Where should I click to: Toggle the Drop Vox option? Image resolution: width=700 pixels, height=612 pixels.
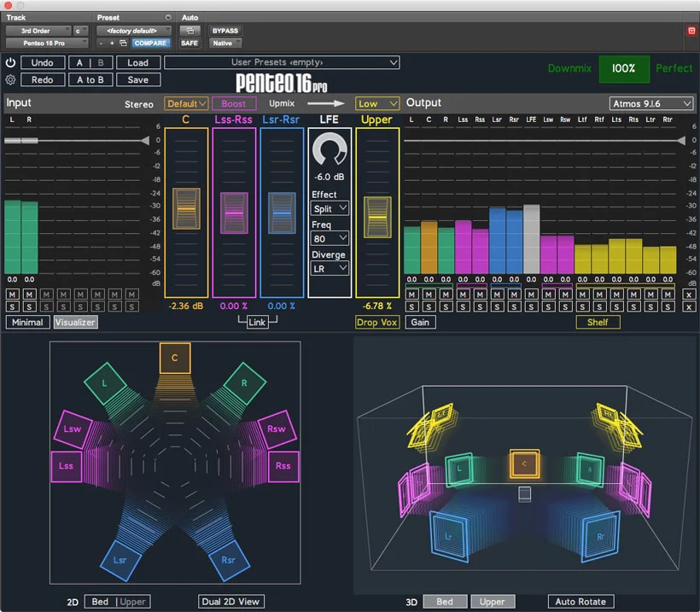pyautogui.click(x=377, y=323)
